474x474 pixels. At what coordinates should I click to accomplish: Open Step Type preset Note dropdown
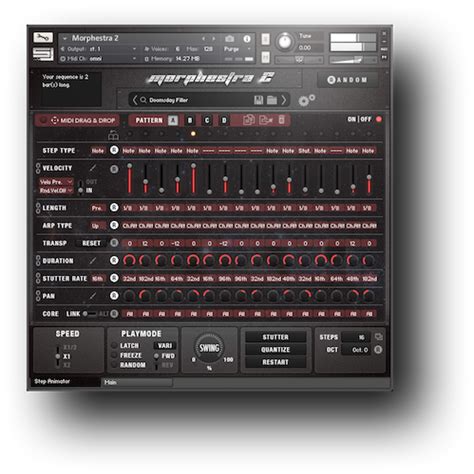[x=98, y=151]
